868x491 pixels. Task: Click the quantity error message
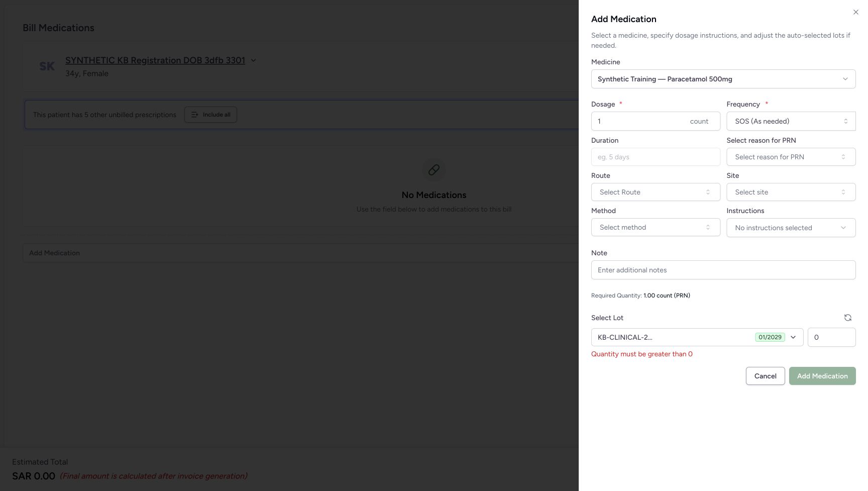(642, 354)
